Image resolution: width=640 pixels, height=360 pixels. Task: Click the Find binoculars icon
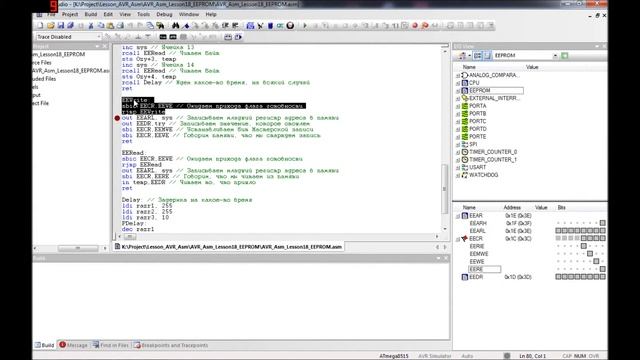coord(176,26)
